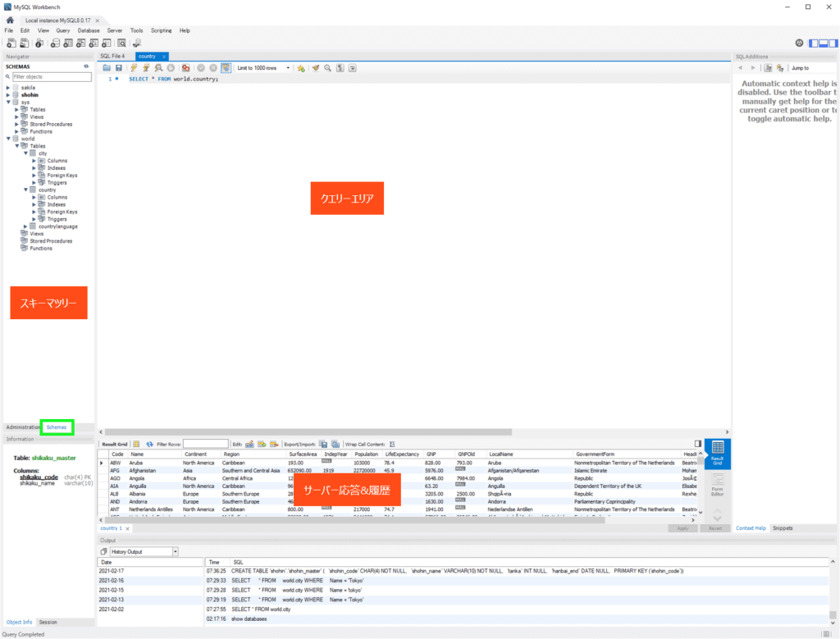
Task: Open the Scripting menu
Action: point(162,30)
